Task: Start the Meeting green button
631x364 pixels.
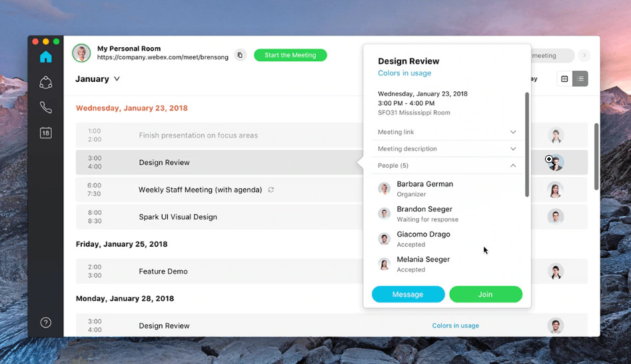Action: [x=290, y=55]
